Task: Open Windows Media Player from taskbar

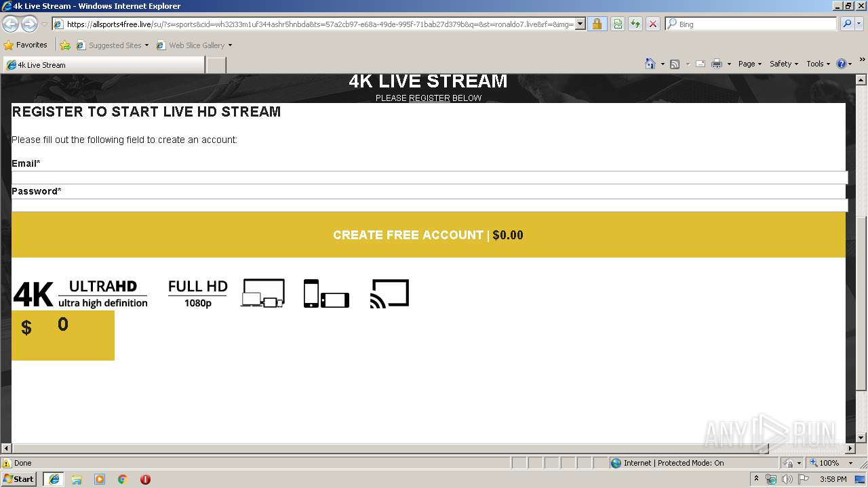Action: click(100, 479)
